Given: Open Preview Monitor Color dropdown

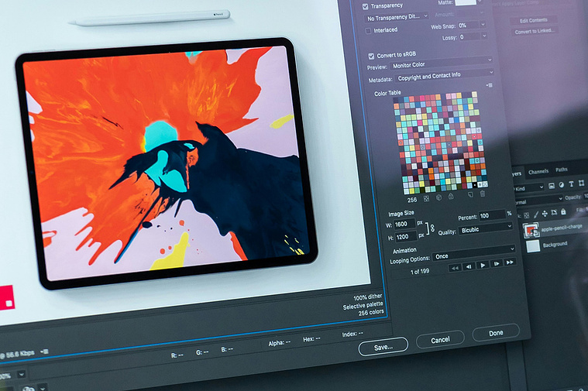Looking at the screenshot, I should click(442, 63).
